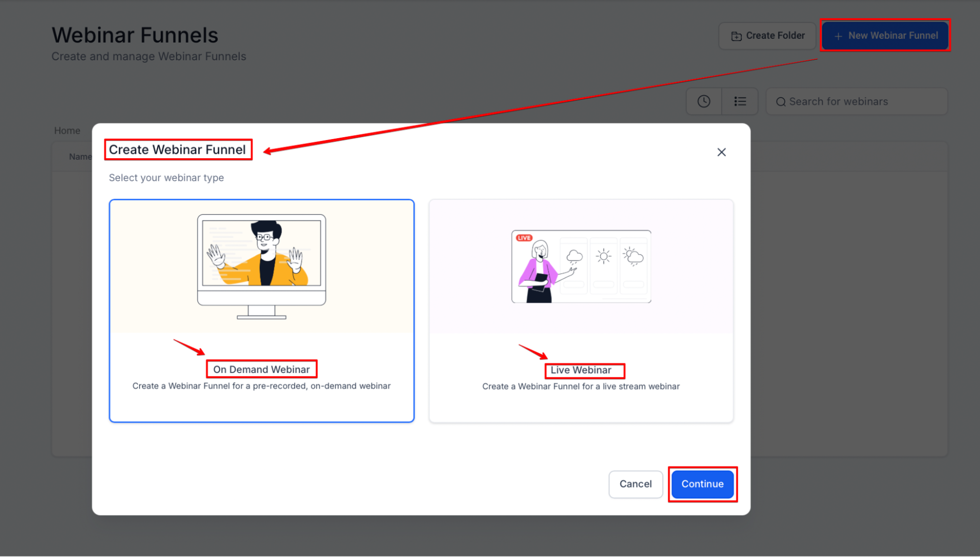The image size is (980, 557).
Task: Switch to list view icon
Action: click(740, 101)
